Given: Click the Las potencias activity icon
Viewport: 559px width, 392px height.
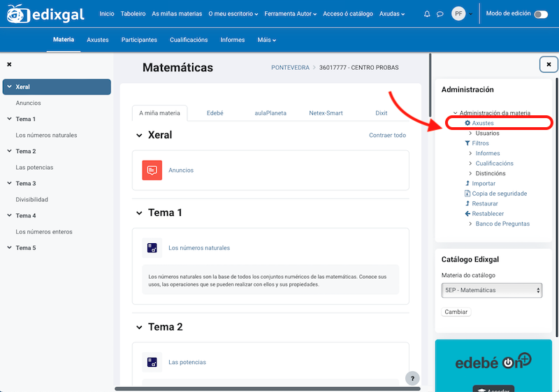Looking at the screenshot, I should point(152,362).
